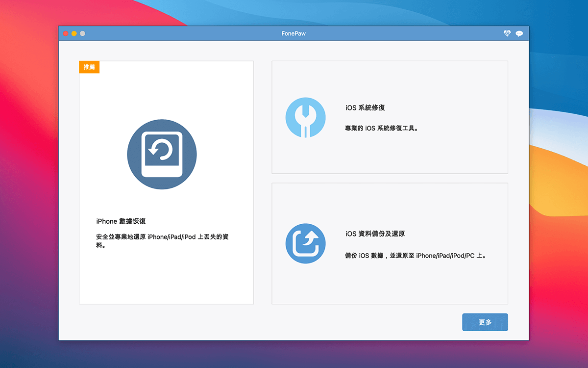Click the gray disabled zoom button
This screenshot has height=368, width=588.
[82, 33]
